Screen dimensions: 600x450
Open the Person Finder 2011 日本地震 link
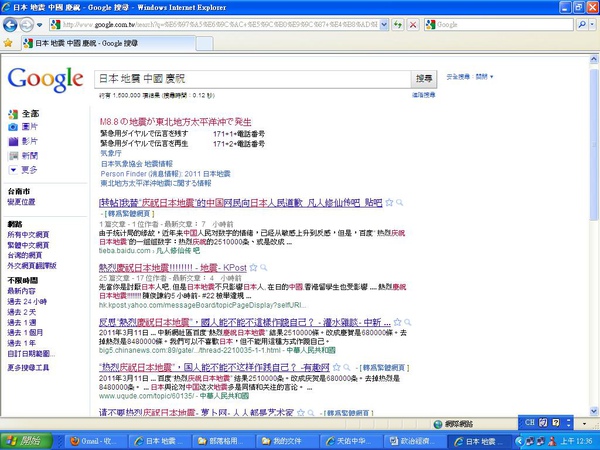[x=165, y=174]
